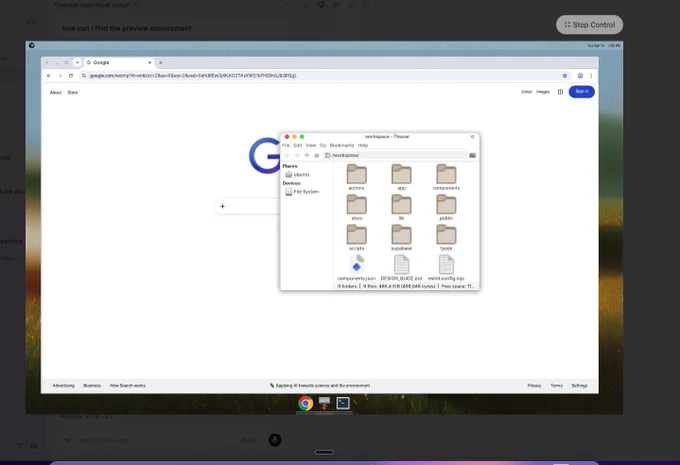Select the DESIGN_GUIDE.md file icon
Image resolution: width=680 pixels, height=465 pixels.
click(401, 264)
